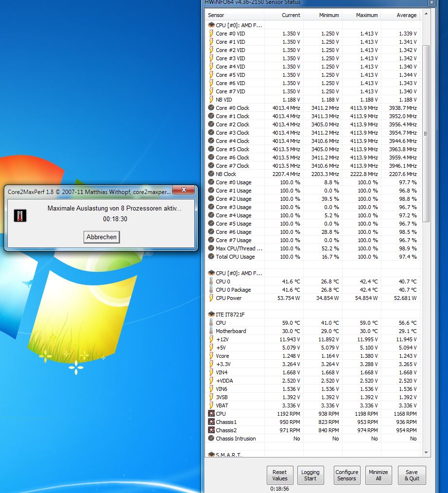Select the Core #6 Usage row label
This screenshot has width=448, height=493.
click(x=233, y=232)
